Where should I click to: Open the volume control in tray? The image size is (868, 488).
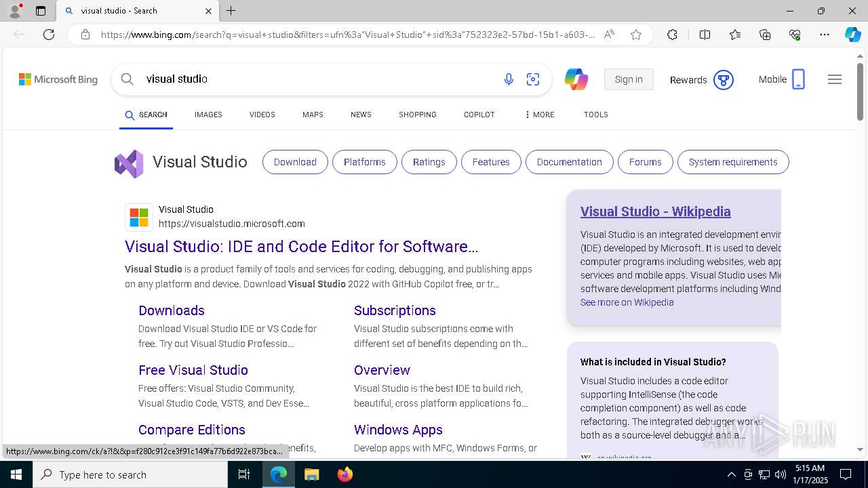pos(781,474)
